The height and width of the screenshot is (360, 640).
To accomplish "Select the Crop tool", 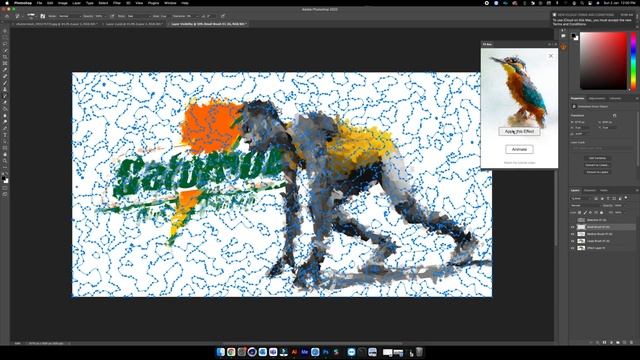I will click(x=5, y=57).
